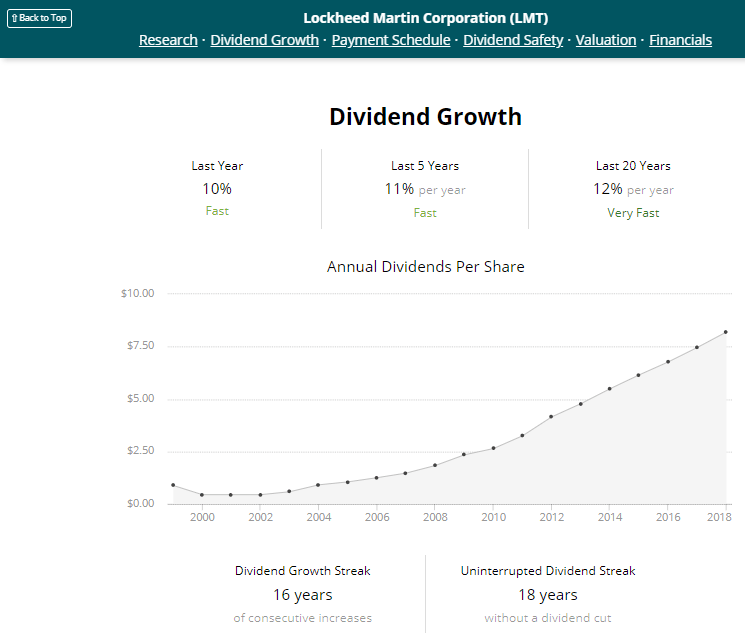Open the Valuation link

[x=606, y=40]
